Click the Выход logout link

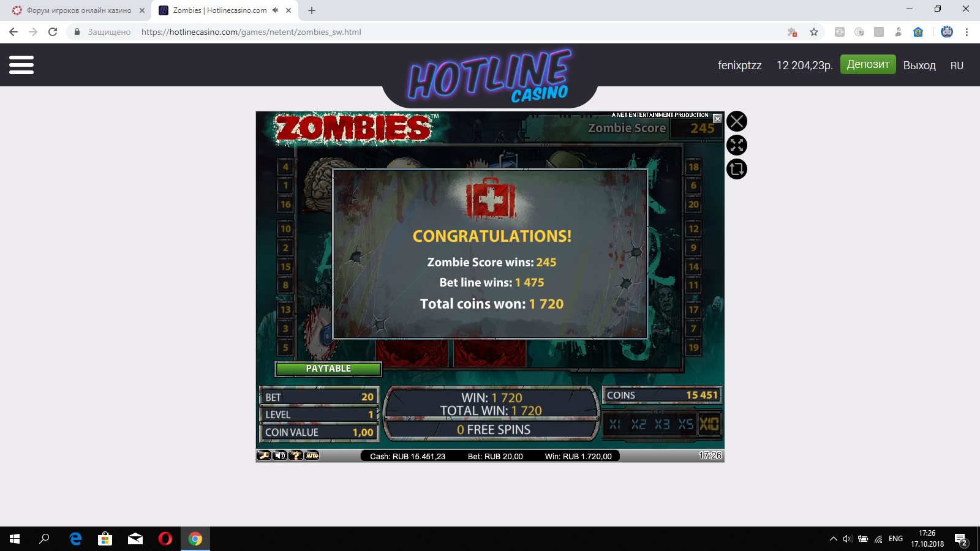(x=919, y=66)
